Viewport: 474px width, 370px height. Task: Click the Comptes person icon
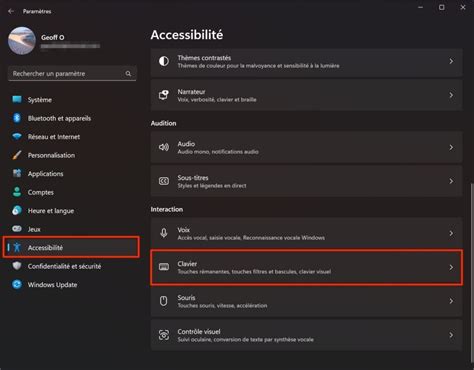click(17, 192)
